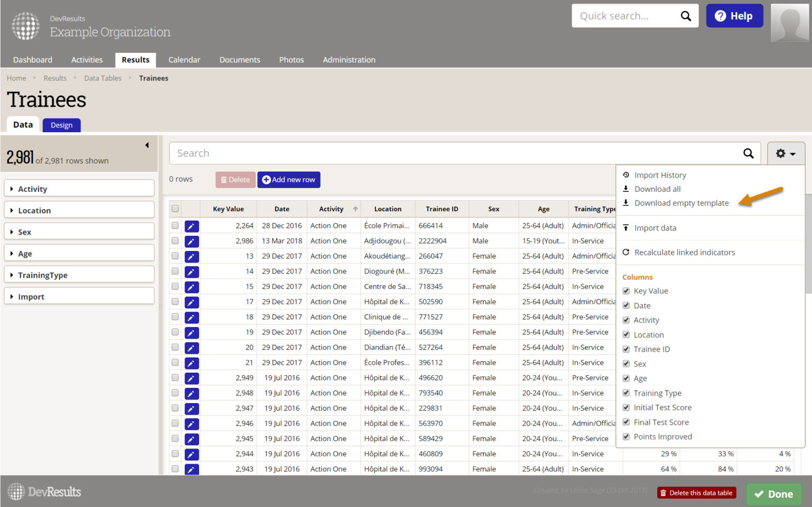Click the table's vertical scrollbar
The width and height of the screenshot is (812, 507).
pyautogui.click(x=808, y=244)
